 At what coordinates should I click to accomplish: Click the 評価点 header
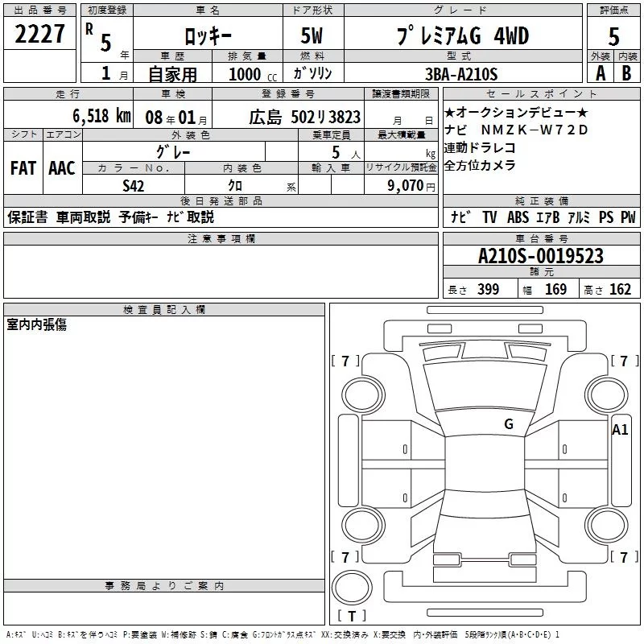click(613, 10)
